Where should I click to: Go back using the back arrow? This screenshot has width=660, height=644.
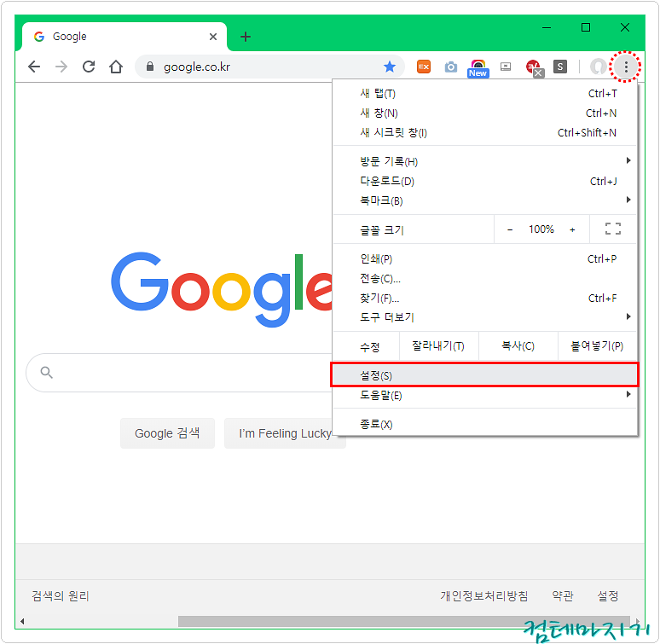click(34, 67)
